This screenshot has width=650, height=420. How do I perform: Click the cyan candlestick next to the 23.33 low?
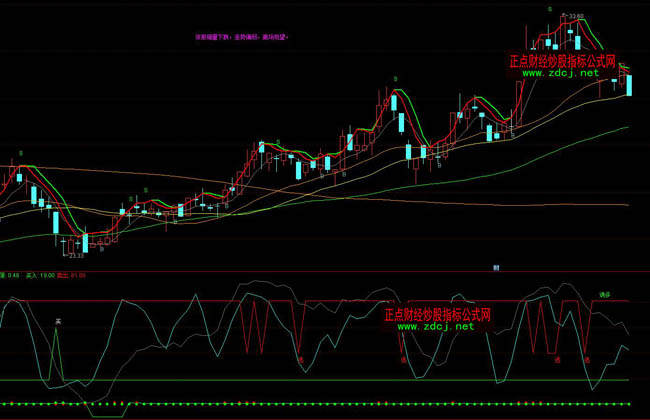tap(85, 242)
